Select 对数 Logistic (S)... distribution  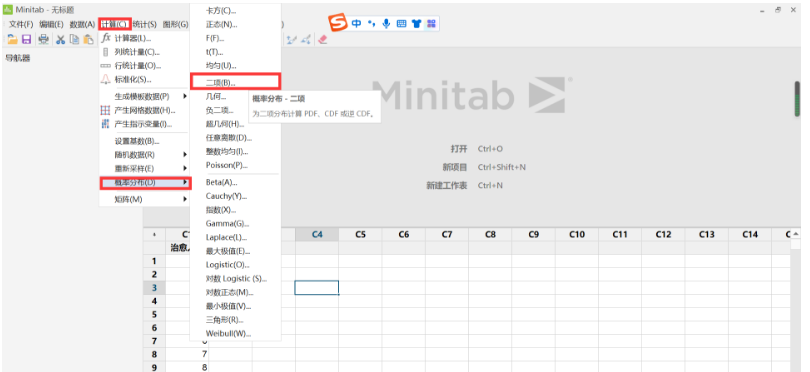tap(236, 279)
